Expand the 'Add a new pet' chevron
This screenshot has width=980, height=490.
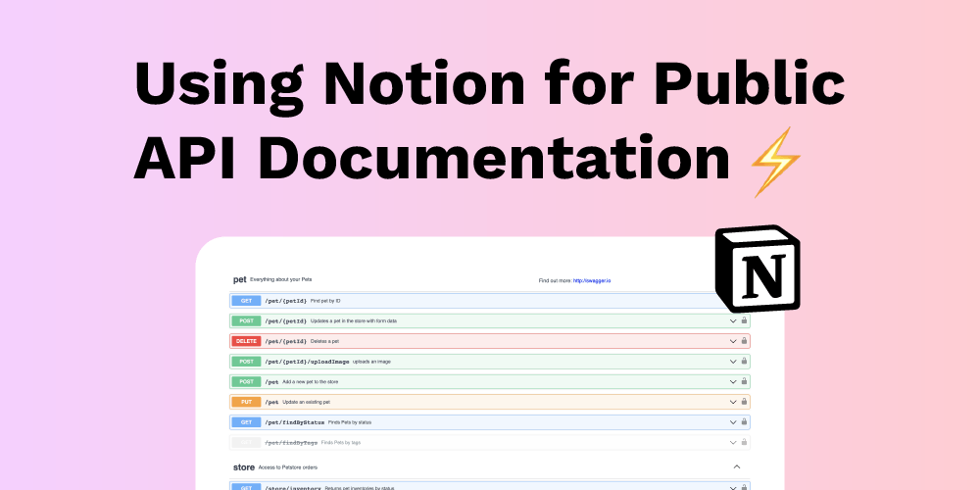pyautogui.click(x=733, y=382)
